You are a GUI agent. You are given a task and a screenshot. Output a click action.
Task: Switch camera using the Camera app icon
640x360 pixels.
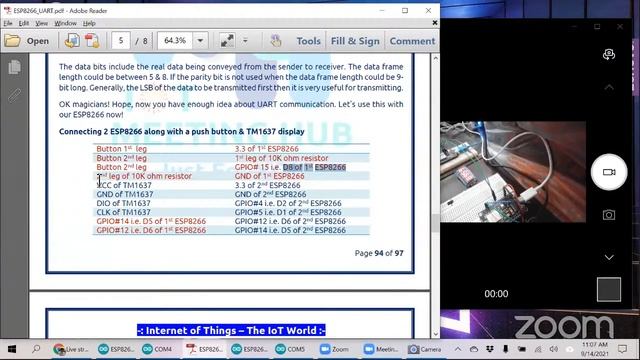(609, 54)
